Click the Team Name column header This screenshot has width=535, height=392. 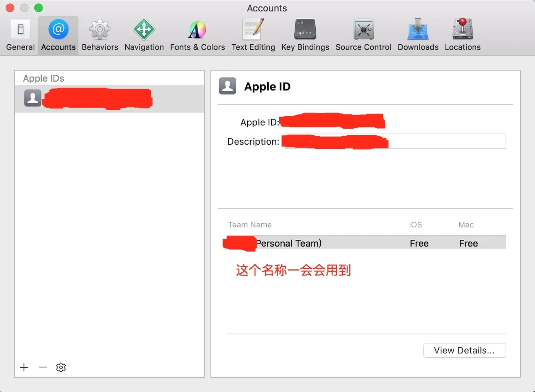250,225
